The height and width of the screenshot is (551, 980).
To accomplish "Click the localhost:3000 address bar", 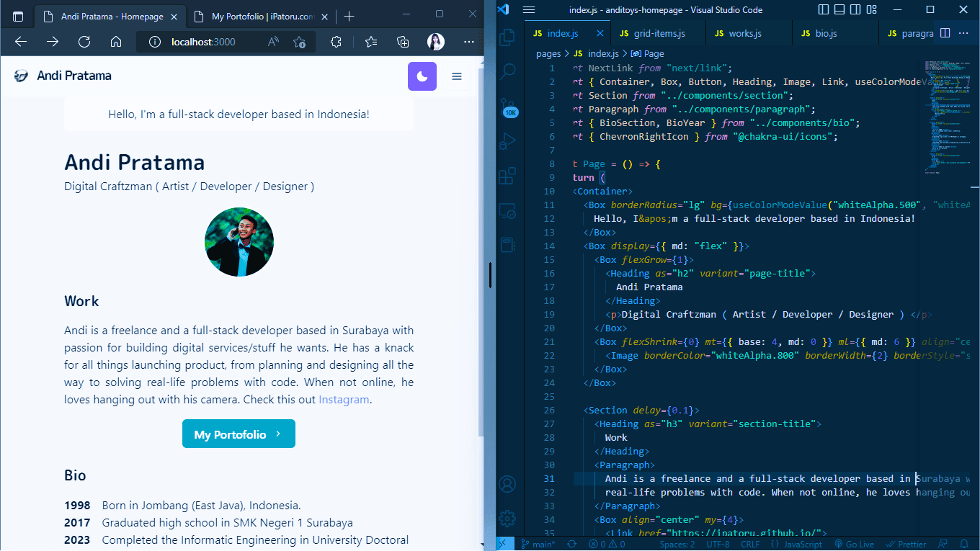I will [x=203, y=42].
